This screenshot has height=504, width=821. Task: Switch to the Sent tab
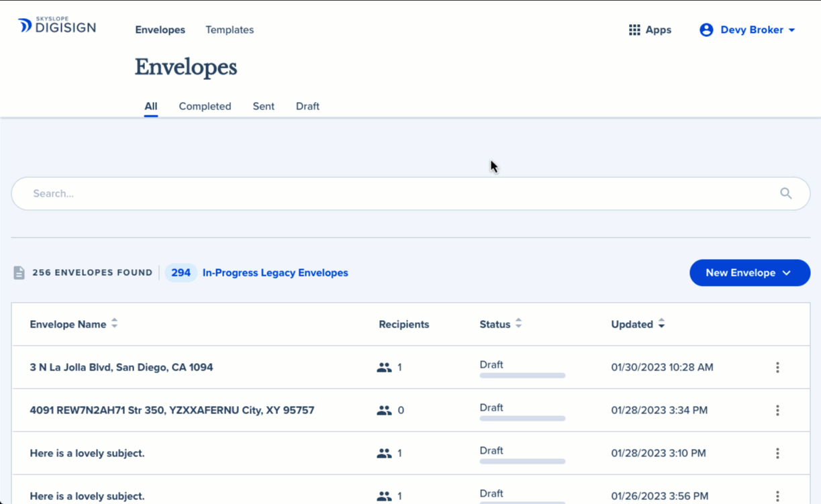263,106
